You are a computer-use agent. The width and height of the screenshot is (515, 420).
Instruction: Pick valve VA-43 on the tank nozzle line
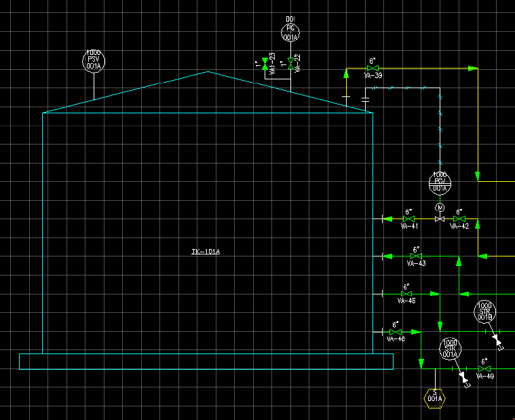[x=417, y=256]
